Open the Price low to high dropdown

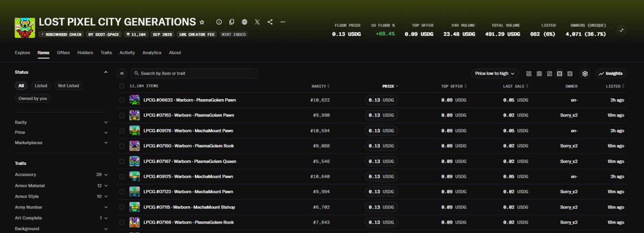pos(495,74)
